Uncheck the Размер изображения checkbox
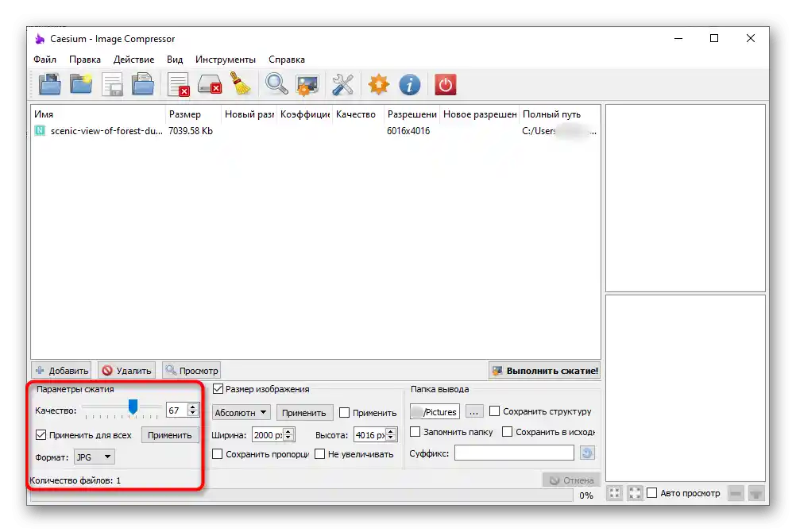Image resolution: width=796 pixels, height=532 pixels. pos(218,389)
